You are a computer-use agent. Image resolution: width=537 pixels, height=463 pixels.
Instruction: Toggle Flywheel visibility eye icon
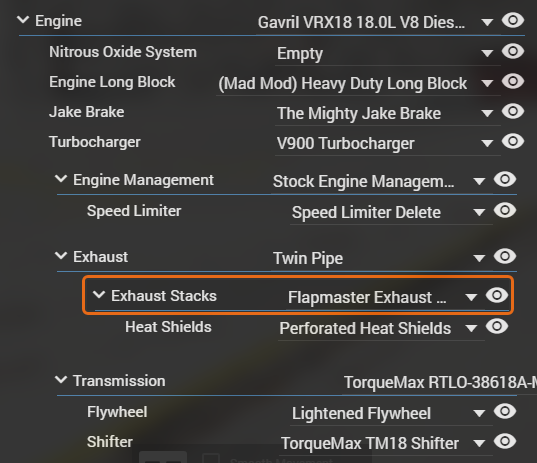click(x=505, y=411)
